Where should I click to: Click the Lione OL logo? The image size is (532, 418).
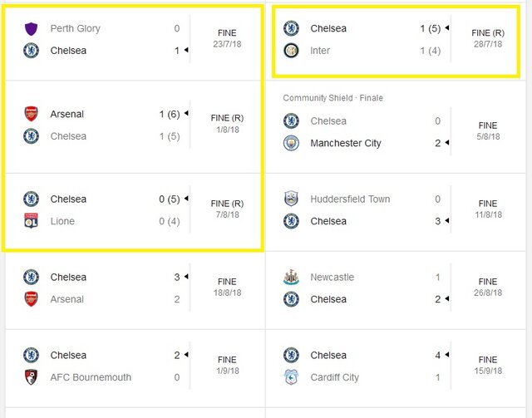[31, 221]
